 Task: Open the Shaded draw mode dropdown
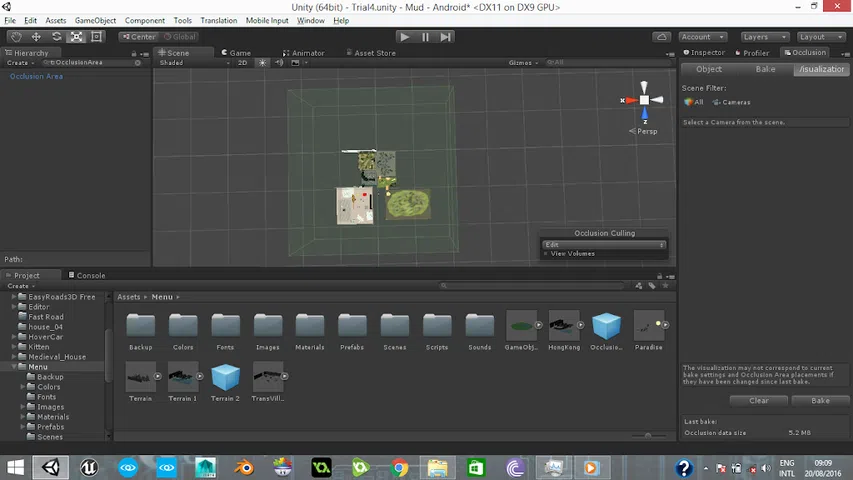pos(190,62)
